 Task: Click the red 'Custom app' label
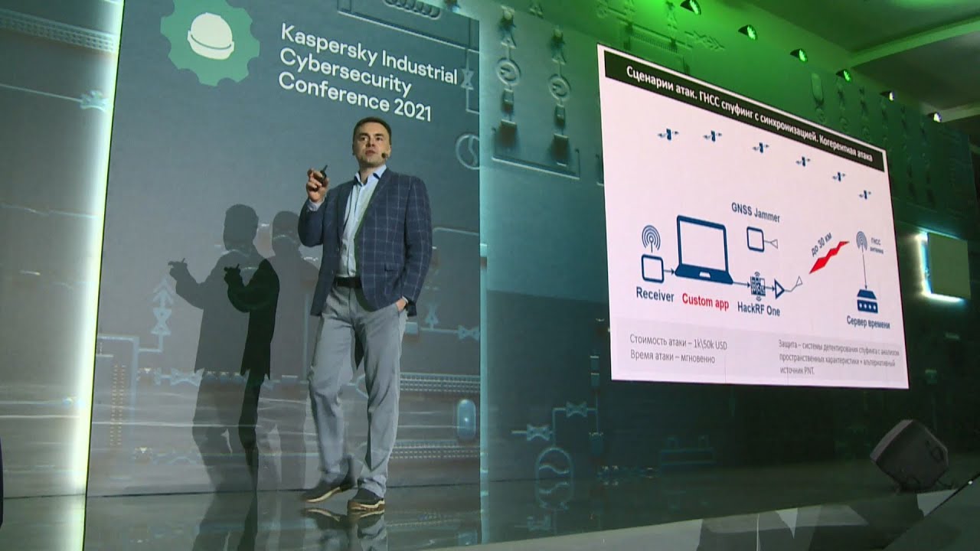(705, 302)
